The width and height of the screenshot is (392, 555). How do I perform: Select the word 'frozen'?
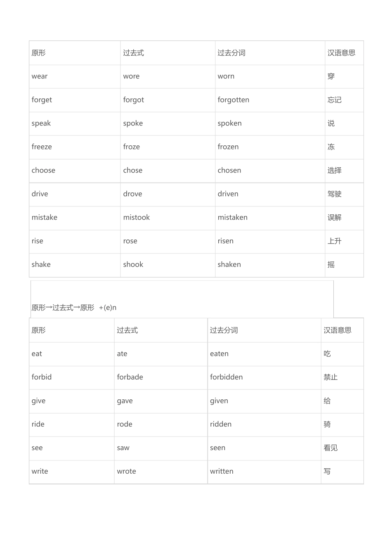pyautogui.click(x=228, y=147)
